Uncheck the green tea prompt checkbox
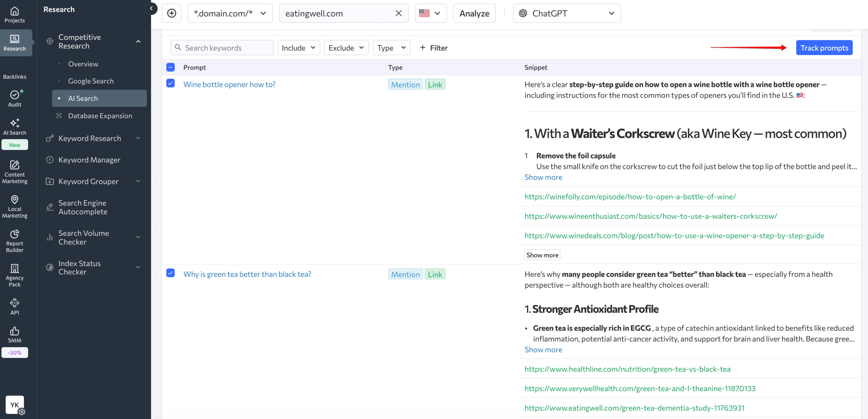Image resolution: width=868 pixels, height=419 pixels. (x=171, y=273)
